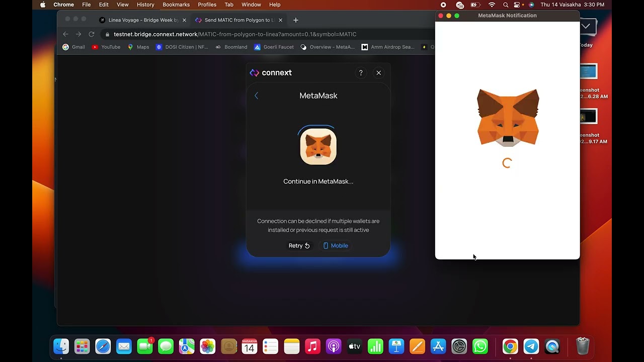This screenshot has height=362, width=644.
Task: Open the Maps bookmark
Action: 138,47
